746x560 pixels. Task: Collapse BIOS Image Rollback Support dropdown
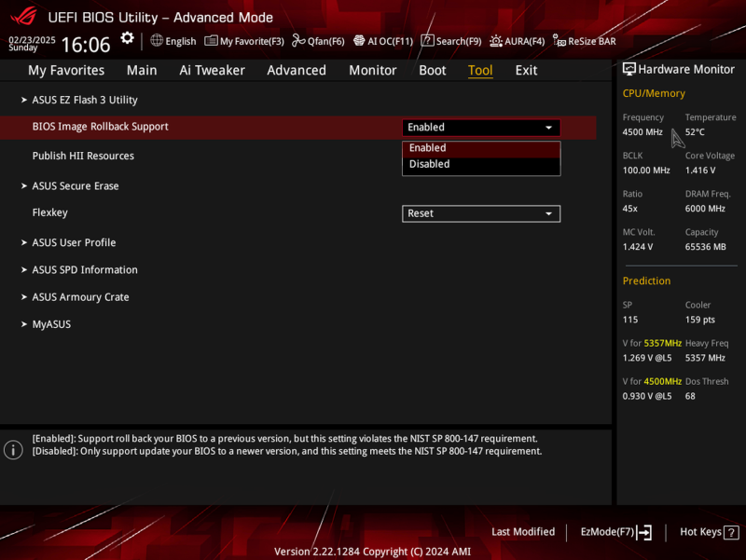click(481, 128)
